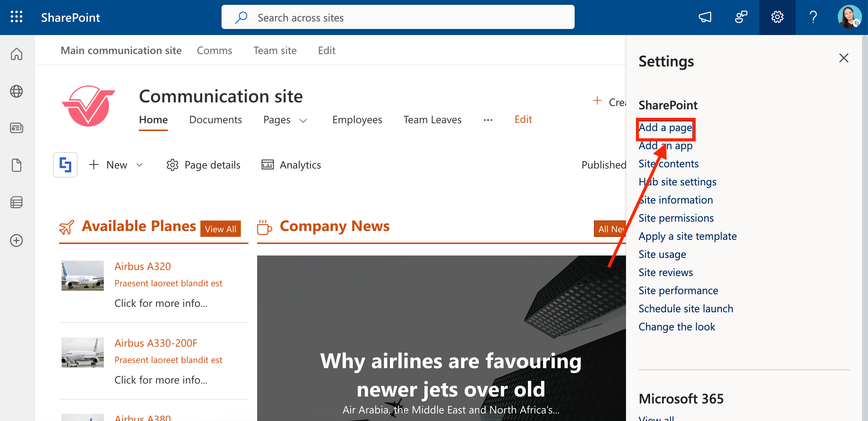Open Site permissions

point(676,218)
